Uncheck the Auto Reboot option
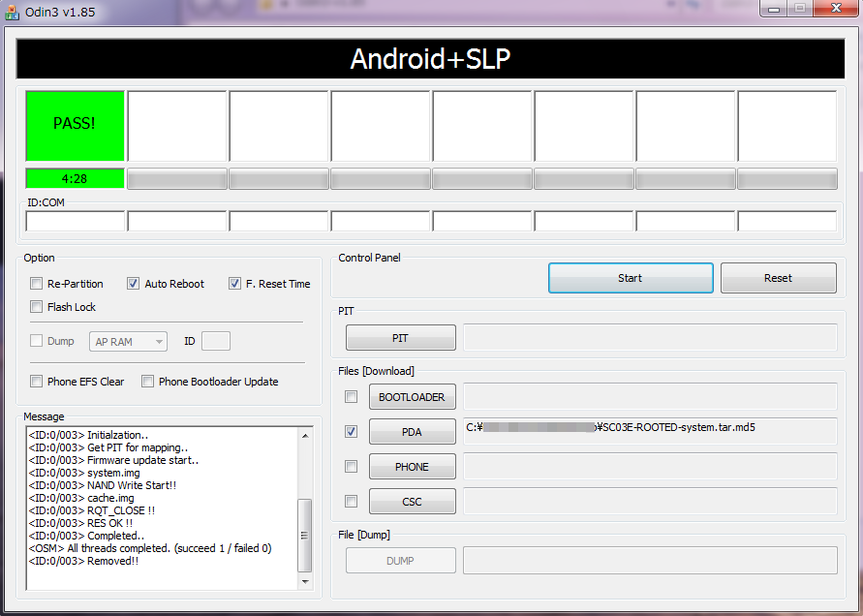The height and width of the screenshot is (616, 863). 133,284
